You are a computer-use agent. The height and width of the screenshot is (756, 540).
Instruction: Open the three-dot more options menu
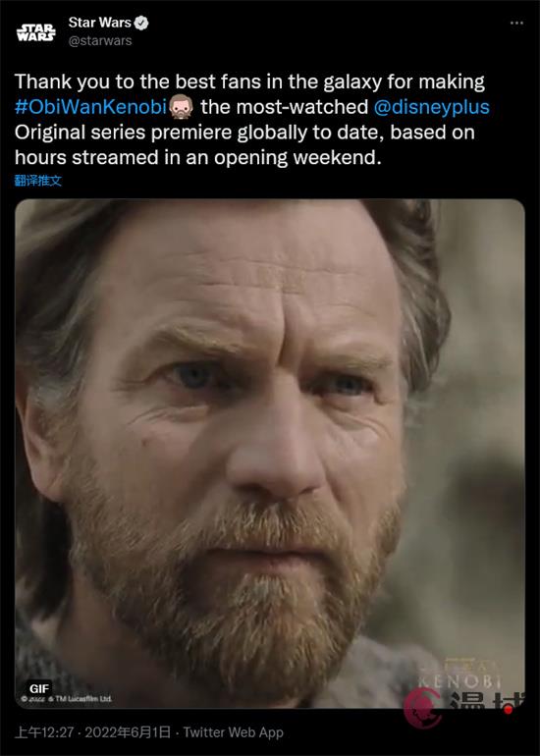(516, 24)
